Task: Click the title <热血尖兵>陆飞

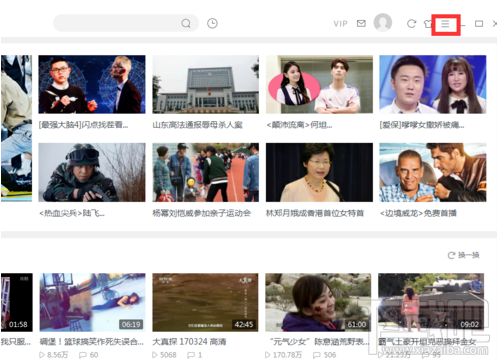Action: coord(72,213)
